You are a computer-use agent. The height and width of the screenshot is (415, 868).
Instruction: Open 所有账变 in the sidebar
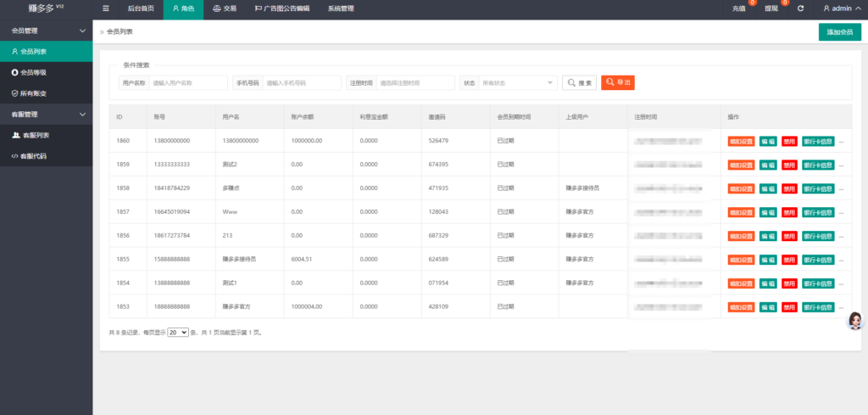34,93
